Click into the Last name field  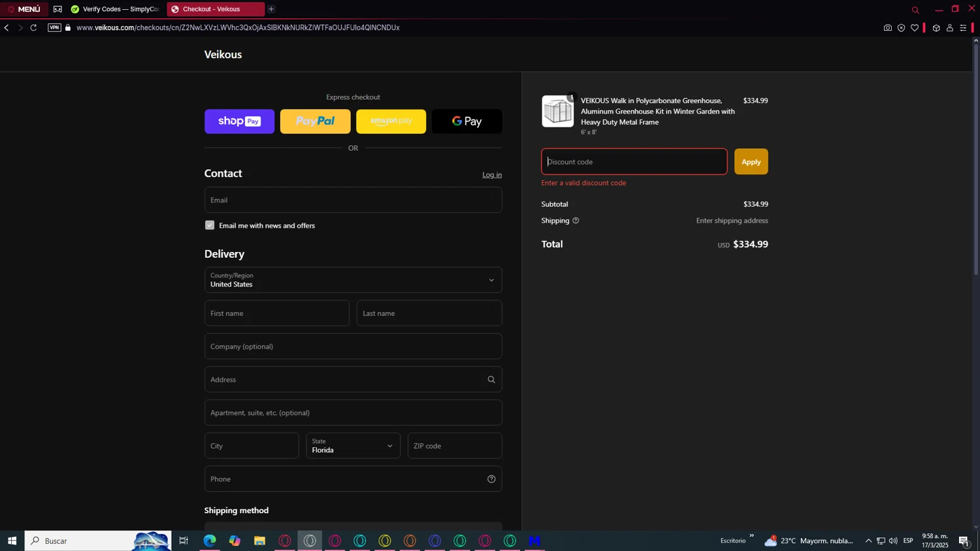429,313
